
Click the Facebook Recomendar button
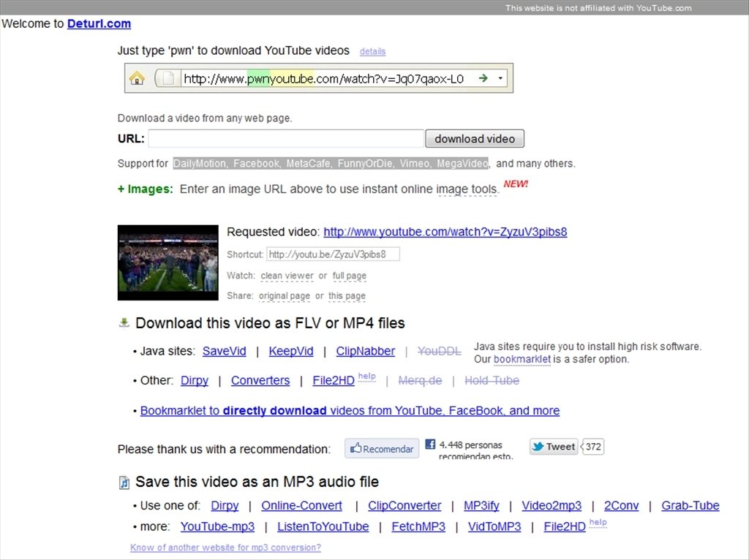click(x=382, y=448)
